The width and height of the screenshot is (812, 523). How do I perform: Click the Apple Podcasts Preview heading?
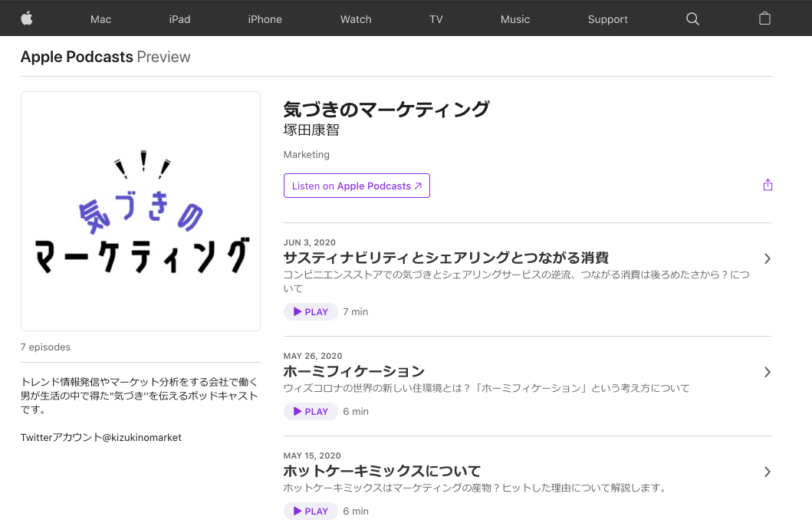coord(105,57)
